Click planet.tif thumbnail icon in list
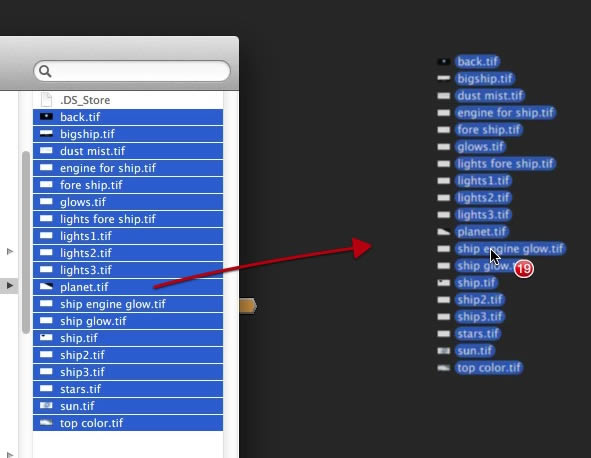 46,286
